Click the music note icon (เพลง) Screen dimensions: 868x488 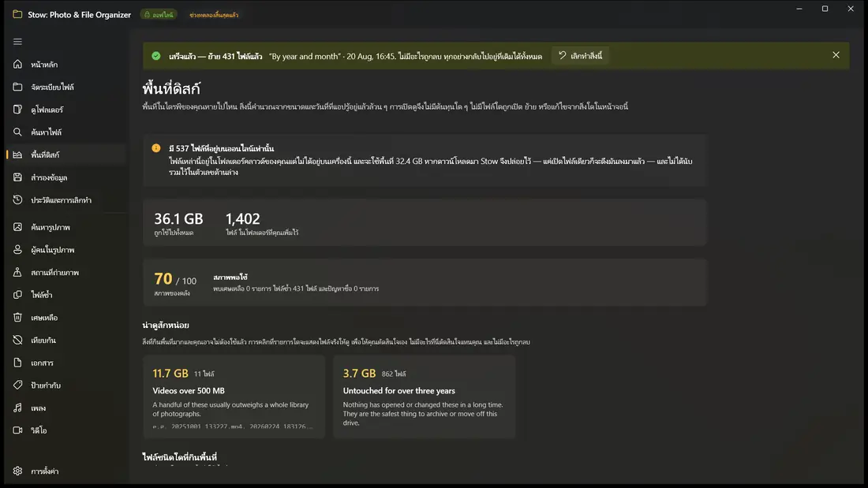(x=17, y=408)
